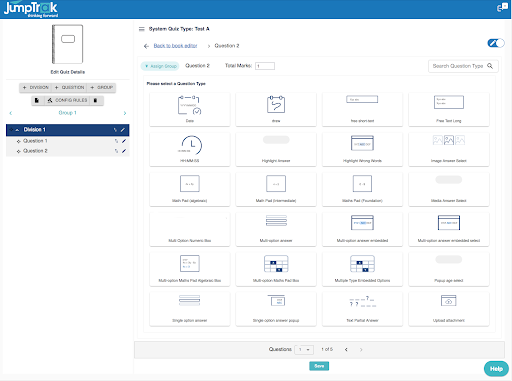Choose the draw question type
The width and height of the screenshot is (512, 381).
pos(276,110)
